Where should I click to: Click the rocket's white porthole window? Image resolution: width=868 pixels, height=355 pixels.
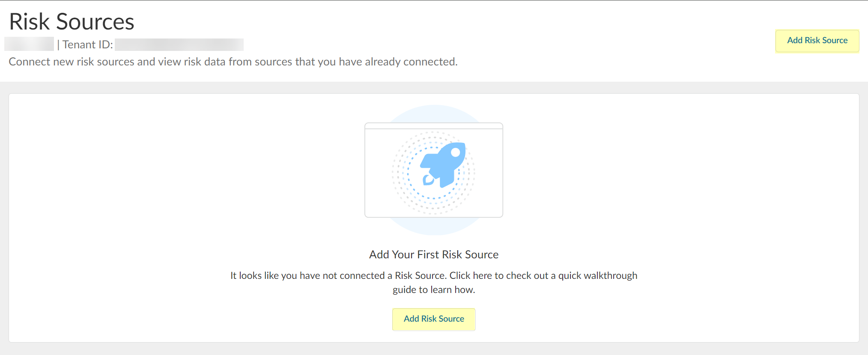(x=456, y=152)
